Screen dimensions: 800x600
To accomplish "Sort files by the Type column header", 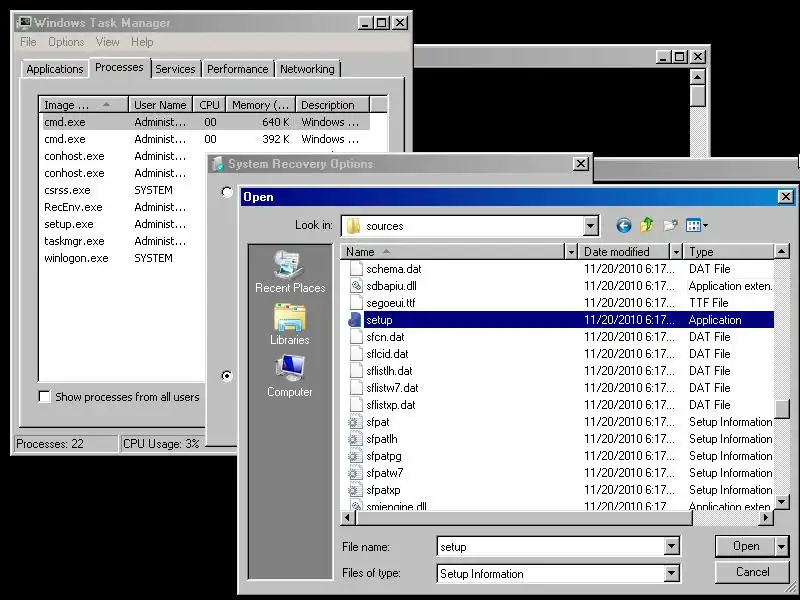I will coord(729,252).
